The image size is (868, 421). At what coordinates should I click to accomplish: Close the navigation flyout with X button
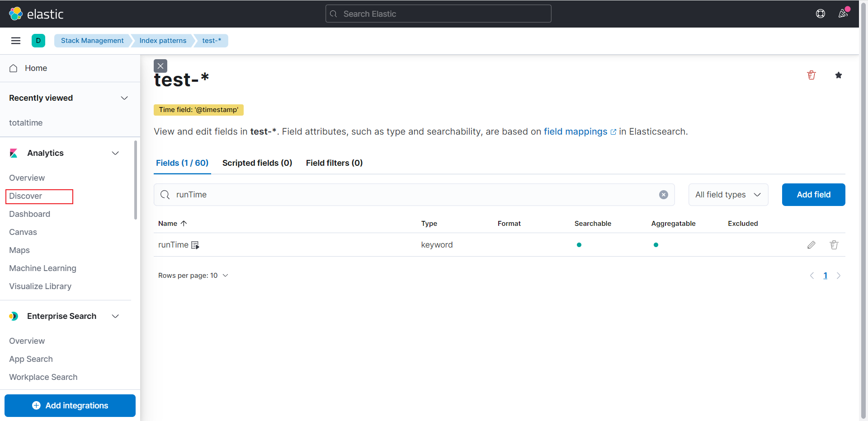coord(160,66)
